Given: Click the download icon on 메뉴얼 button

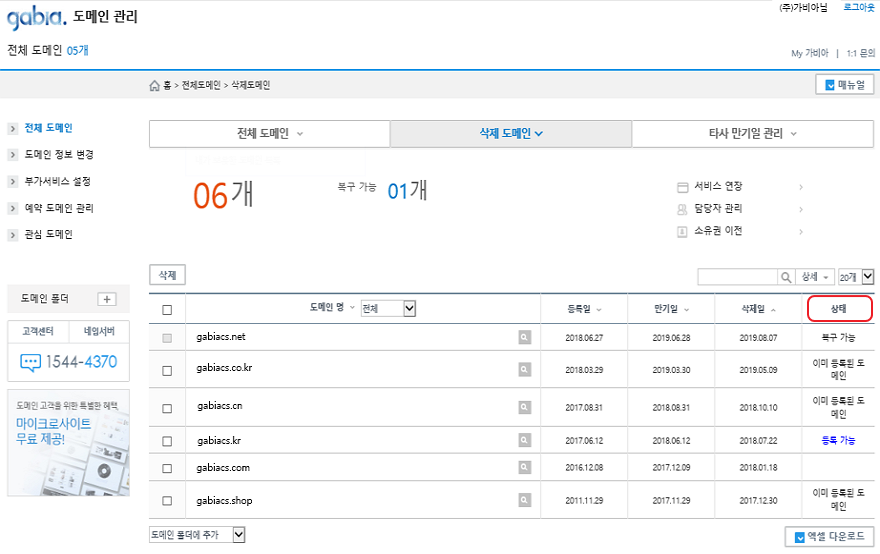Looking at the screenshot, I should 830,85.
